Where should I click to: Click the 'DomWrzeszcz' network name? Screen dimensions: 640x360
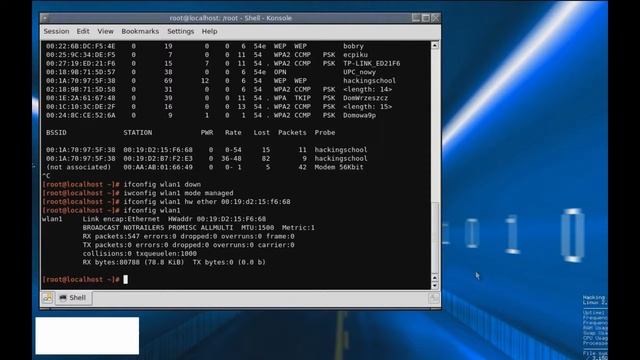point(365,98)
